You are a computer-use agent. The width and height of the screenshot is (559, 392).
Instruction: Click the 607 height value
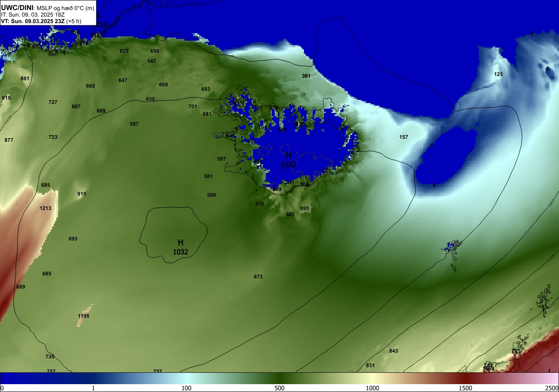[x=76, y=107]
